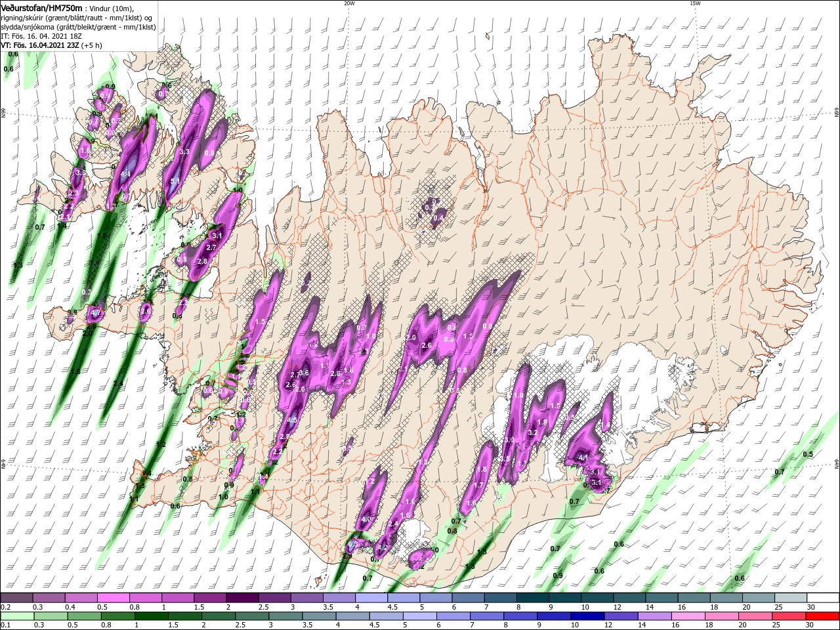Screen dimensions: 840x630
Task: Click the '15W' longitude label
Action: (695, 3)
